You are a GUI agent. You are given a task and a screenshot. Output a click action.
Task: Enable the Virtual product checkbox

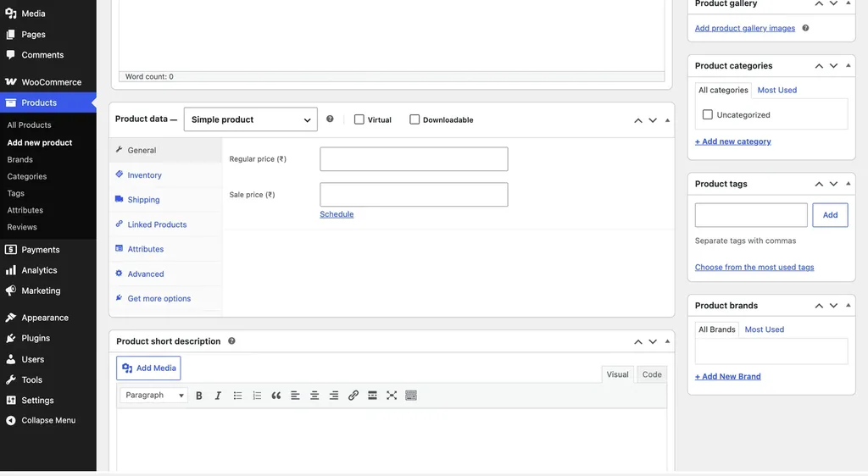[359, 119]
